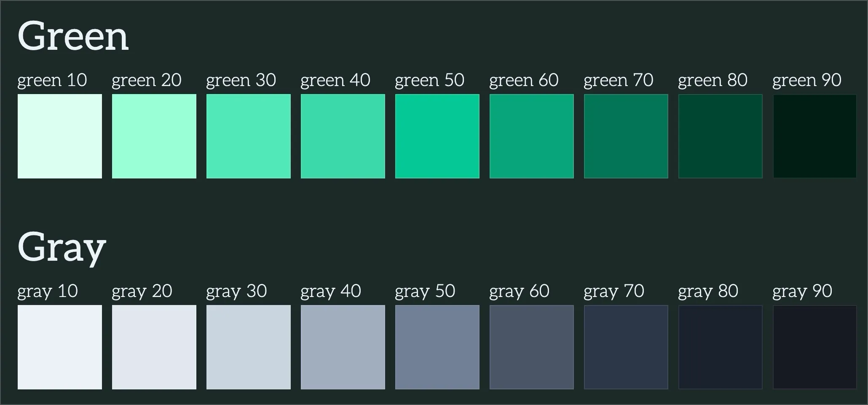Click the green 50 color swatch
Image resolution: width=868 pixels, height=405 pixels.
pos(437,136)
